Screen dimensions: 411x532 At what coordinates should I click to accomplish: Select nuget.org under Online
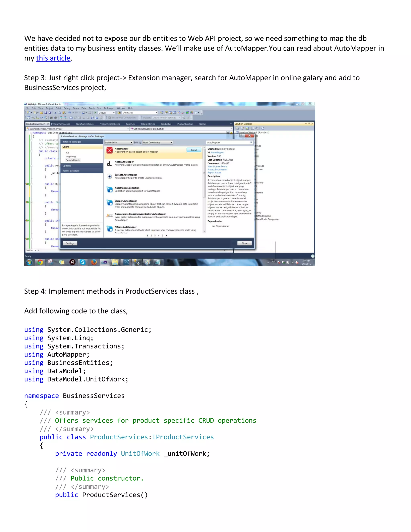click(71, 157)
